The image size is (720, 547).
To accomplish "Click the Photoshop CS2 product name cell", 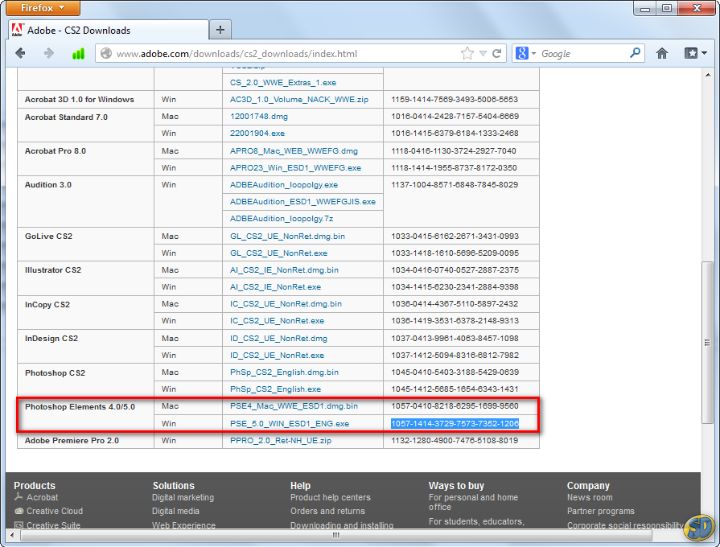I will pos(85,381).
